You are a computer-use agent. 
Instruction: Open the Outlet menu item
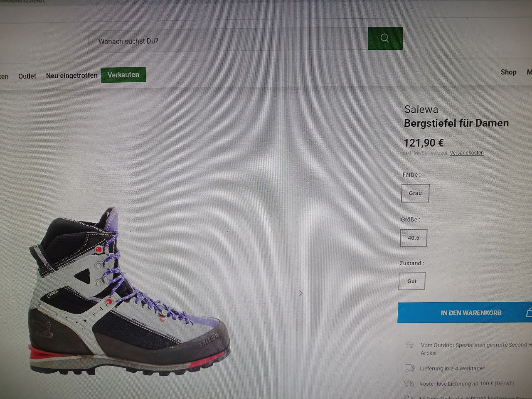27,76
